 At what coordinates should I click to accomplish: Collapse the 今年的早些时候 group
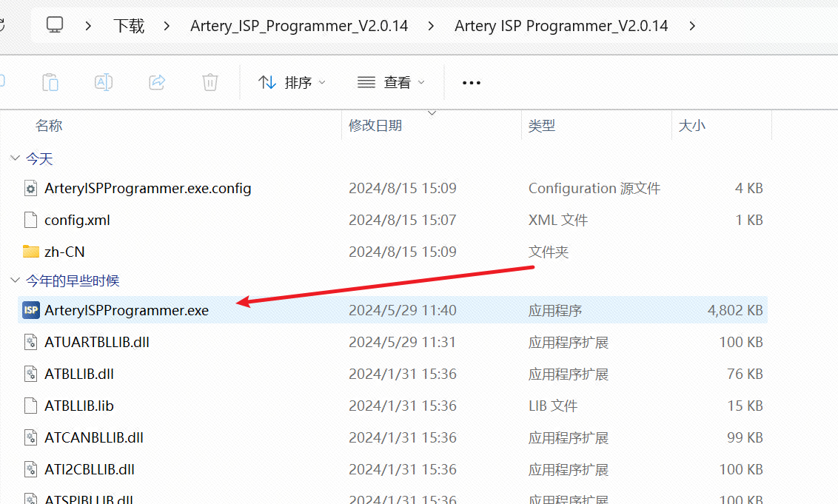[x=15, y=280]
